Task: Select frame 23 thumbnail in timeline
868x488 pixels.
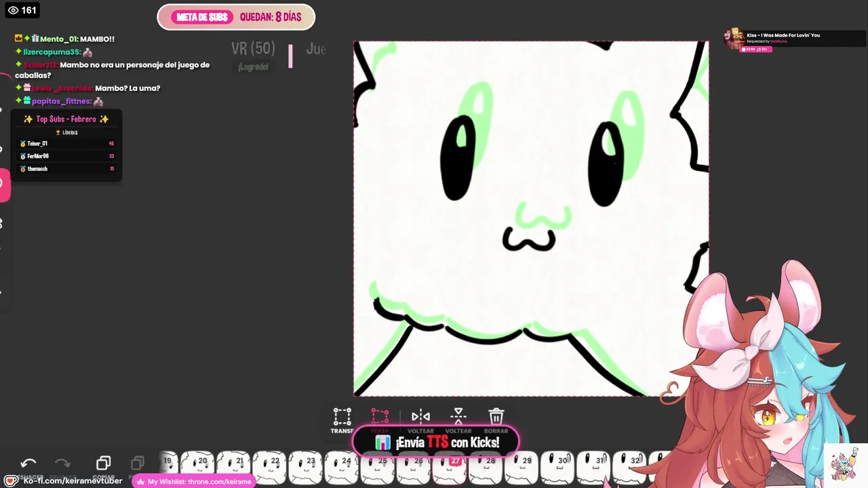Action: 307,466
